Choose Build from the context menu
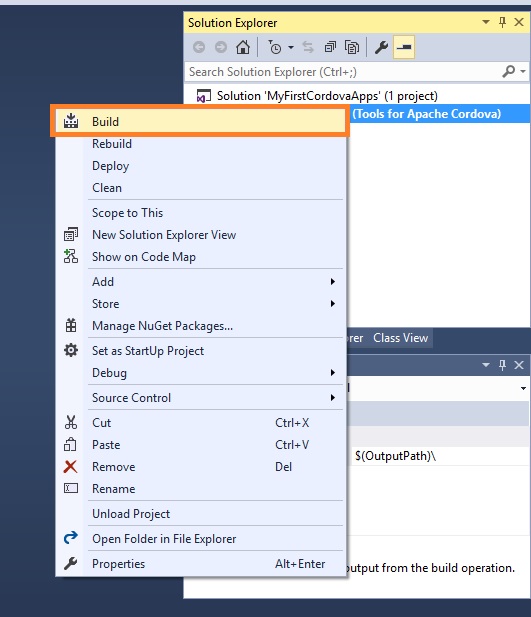The height and width of the screenshot is (617, 531). [200, 122]
